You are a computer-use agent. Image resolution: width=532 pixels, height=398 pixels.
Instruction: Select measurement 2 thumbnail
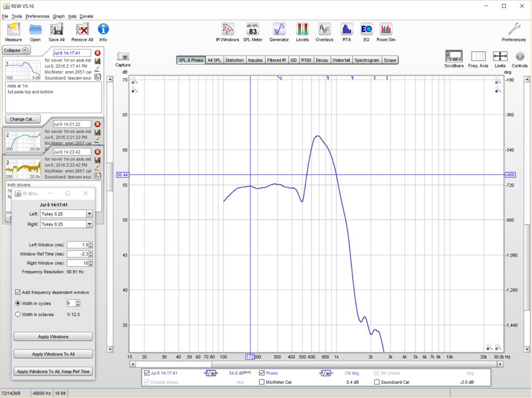pos(23,141)
